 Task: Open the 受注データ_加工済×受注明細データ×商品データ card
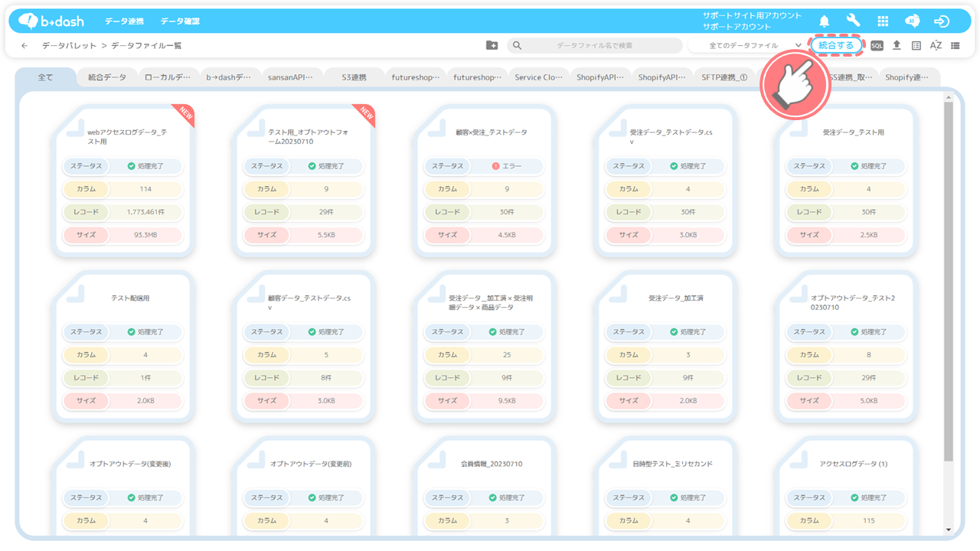click(485, 347)
